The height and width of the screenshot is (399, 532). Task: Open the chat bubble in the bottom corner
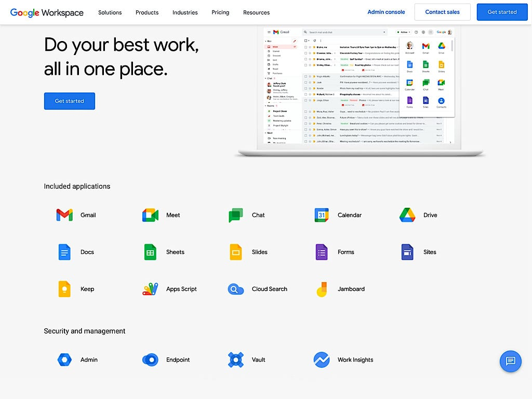click(510, 361)
